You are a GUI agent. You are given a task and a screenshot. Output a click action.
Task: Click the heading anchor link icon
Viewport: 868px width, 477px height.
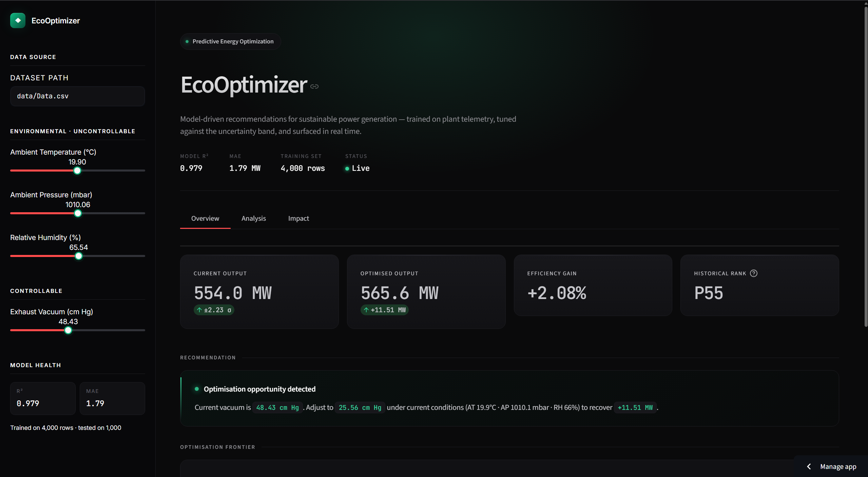click(314, 86)
